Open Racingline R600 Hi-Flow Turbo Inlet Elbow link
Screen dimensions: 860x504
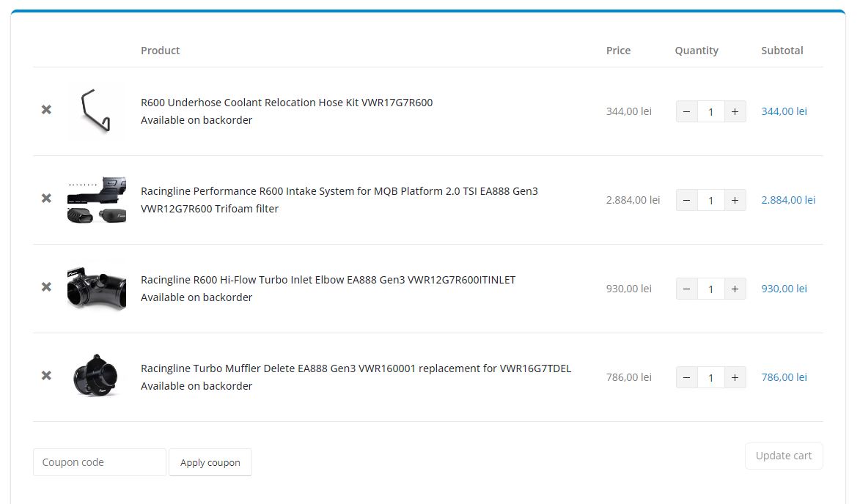[328, 280]
